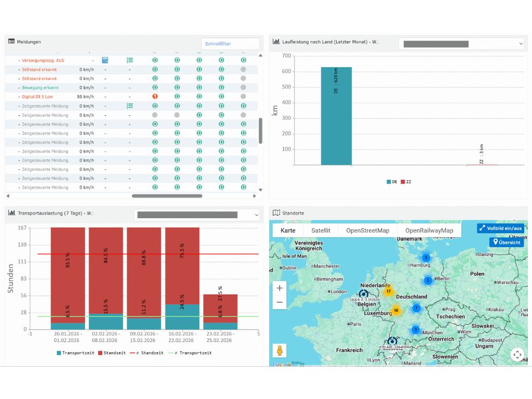Click the Vollbild ein/aus button
The image size is (532, 399).
click(x=500, y=228)
